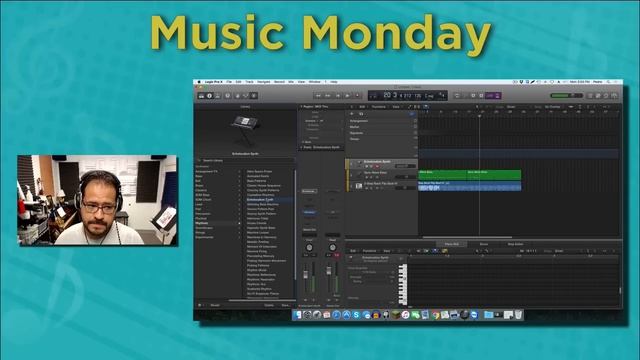Toggle the Library panel button
Screen dimensions: 640x360
[x=201, y=96]
